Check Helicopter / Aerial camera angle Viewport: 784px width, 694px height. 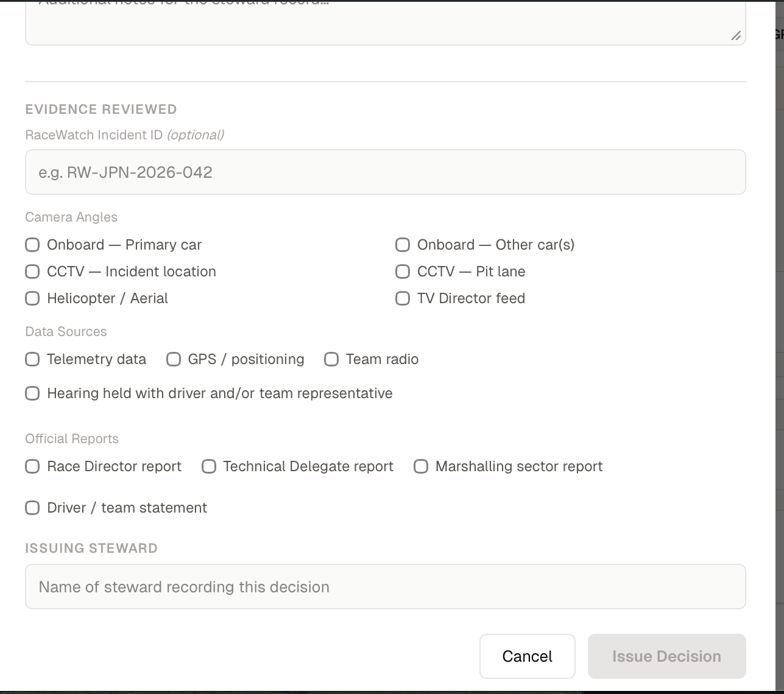[x=32, y=298]
